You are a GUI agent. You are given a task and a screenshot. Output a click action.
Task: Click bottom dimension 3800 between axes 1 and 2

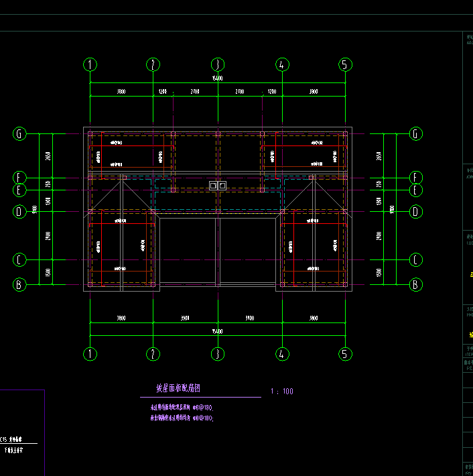pyautogui.click(x=121, y=318)
